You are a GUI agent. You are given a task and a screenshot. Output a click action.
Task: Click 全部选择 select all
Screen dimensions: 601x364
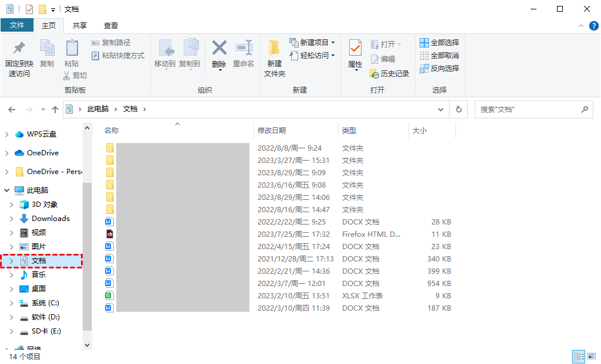[x=440, y=42]
